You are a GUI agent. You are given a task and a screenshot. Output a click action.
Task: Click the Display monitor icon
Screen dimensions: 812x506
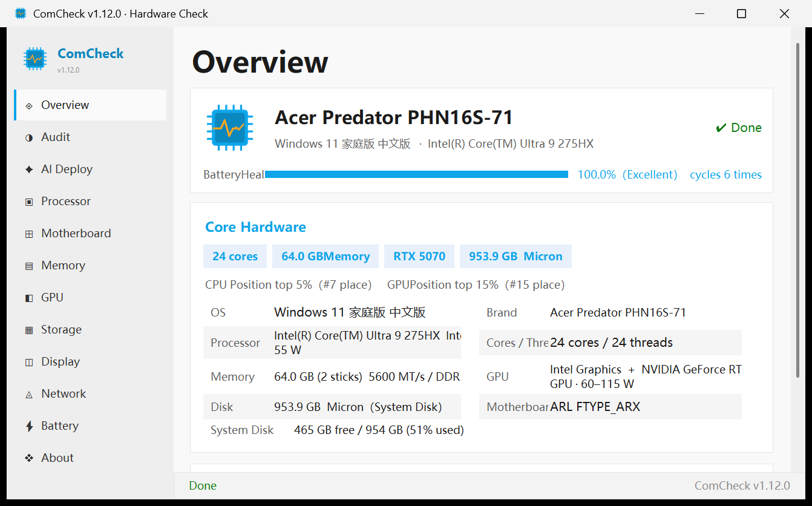pos(29,362)
